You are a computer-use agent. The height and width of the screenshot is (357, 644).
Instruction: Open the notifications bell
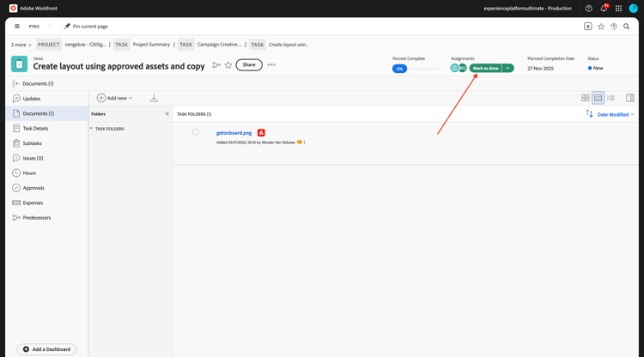click(604, 9)
